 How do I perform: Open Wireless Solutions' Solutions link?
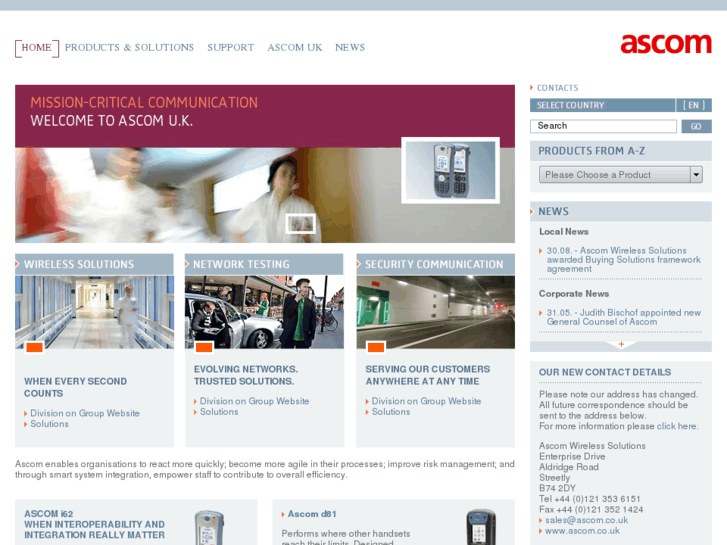[x=49, y=424]
